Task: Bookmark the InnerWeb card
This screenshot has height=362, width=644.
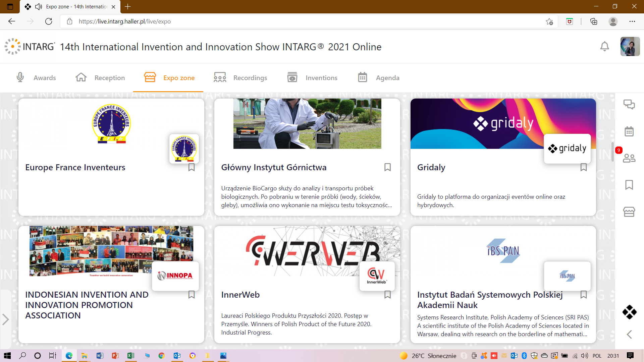Action: point(387,295)
